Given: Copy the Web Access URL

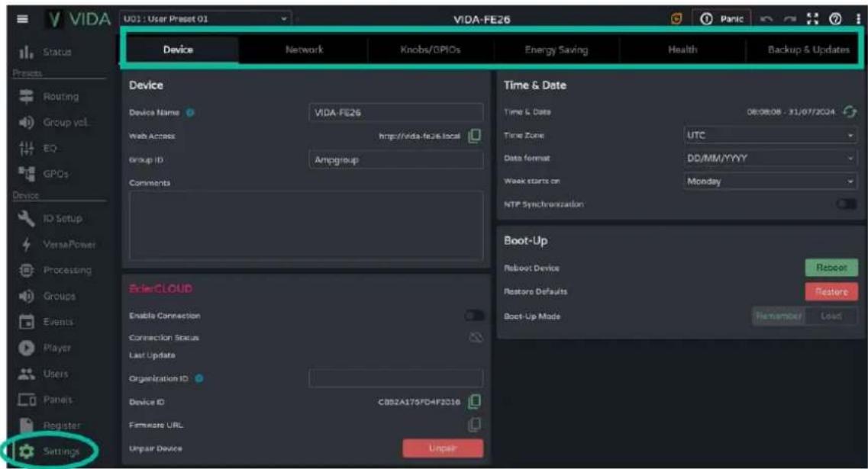Looking at the screenshot, I should coord(474,136).
